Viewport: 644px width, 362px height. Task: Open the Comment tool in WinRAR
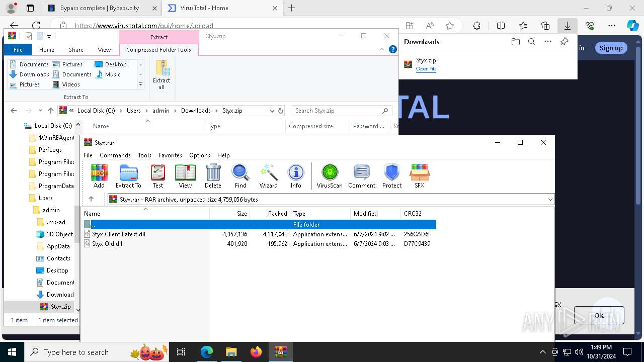[362, 176]
